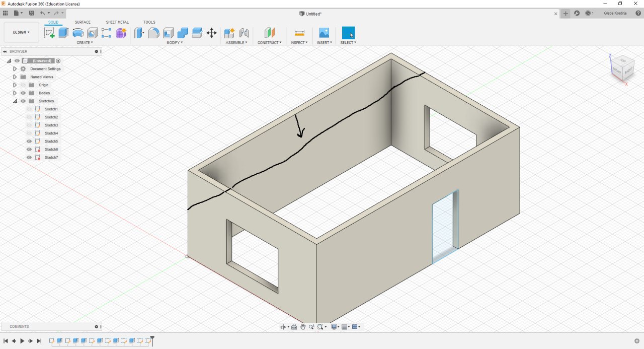Select the New Component tool

229,33
